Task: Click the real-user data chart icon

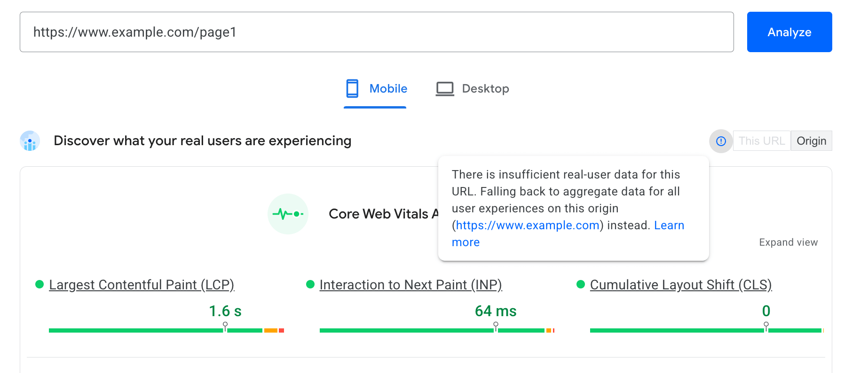Action: tap(30, 141)
